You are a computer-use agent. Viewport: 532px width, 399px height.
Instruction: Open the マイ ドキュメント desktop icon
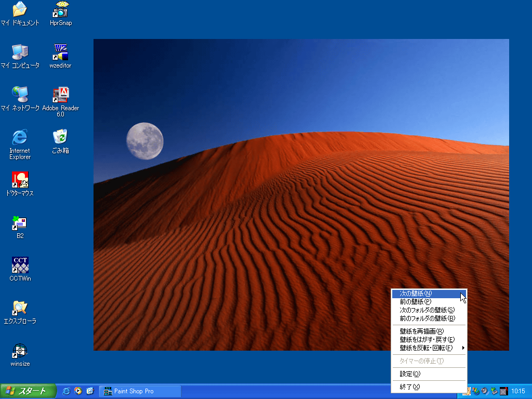click(20, 14)
